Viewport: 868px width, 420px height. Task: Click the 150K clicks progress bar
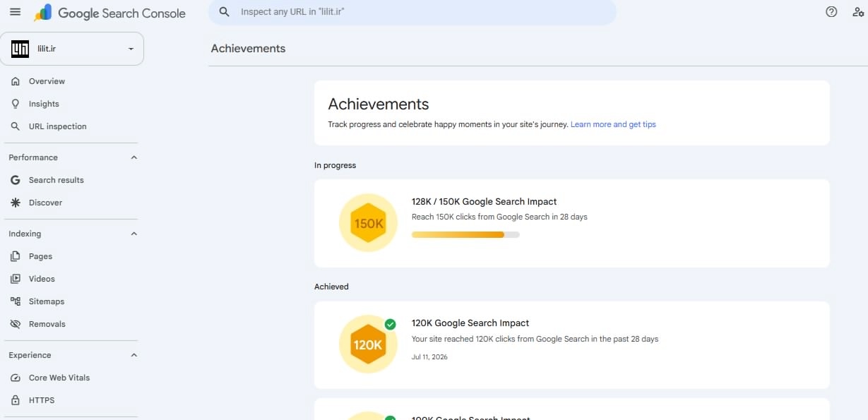[465, 234]
